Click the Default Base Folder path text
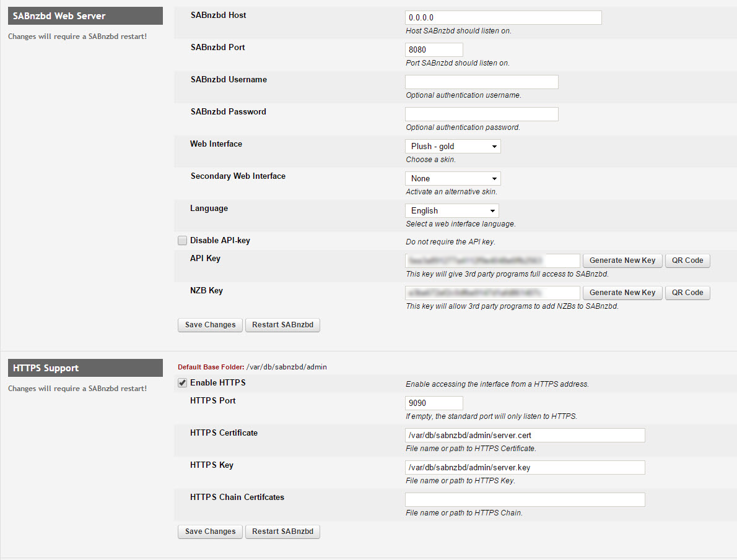Viewport: 737px width, 560px height. pyautogui.click(x=286, y=367)
